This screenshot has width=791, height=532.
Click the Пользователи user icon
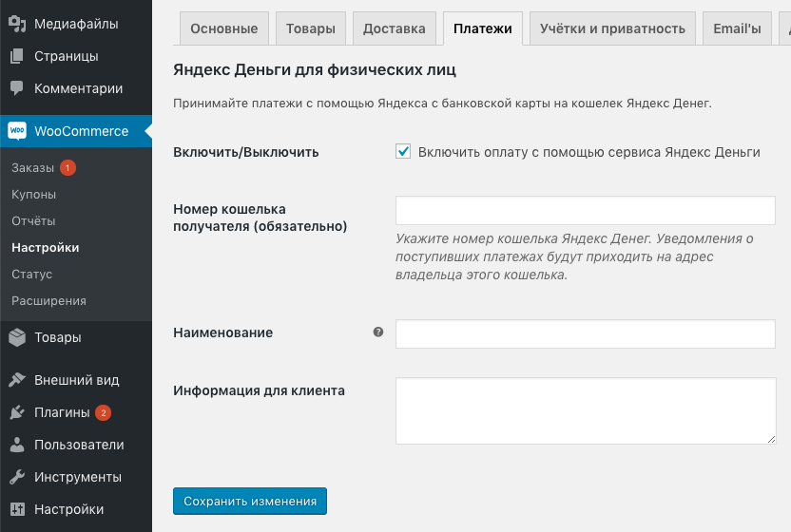coord(17,445)
